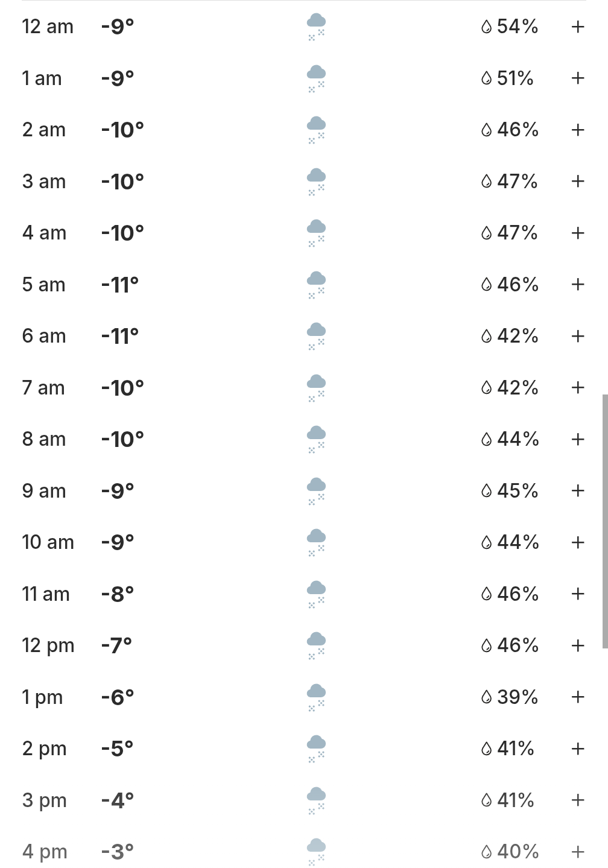Show more details for 4 pm
Image resolution: width=608 pixels, height=868 pixels.
pos(578,852)
